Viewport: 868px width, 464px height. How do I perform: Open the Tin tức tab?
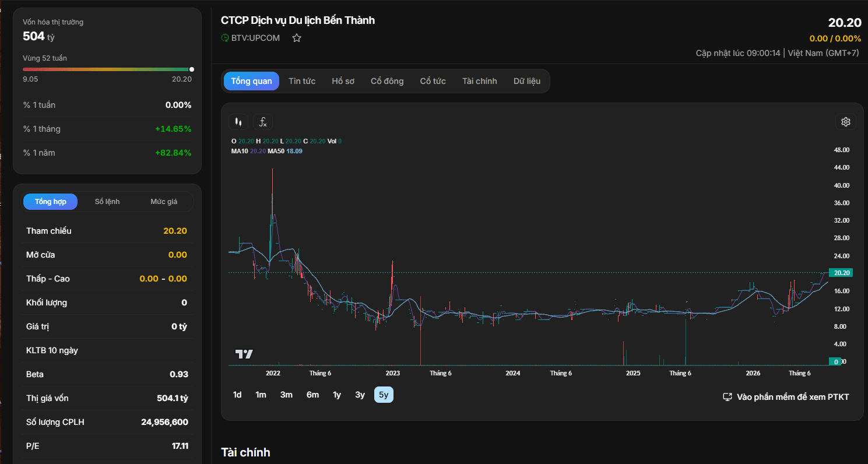click(302, 81)
